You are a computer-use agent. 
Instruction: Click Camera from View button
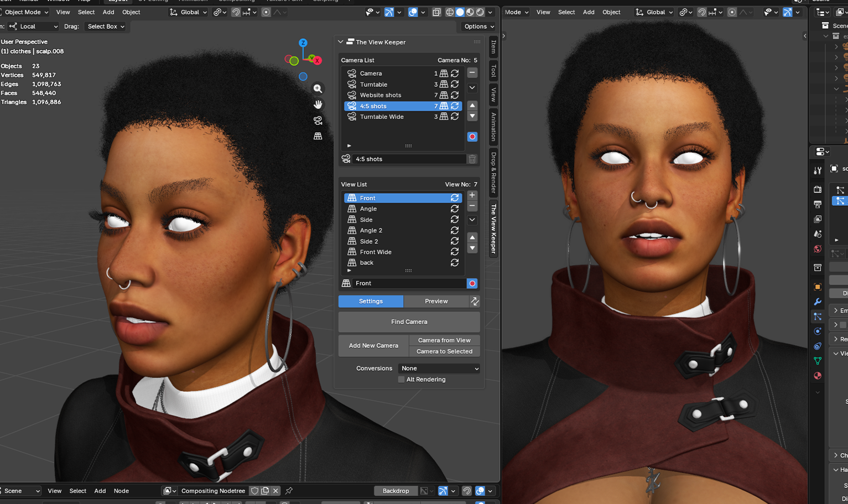click(x=444, y=340)
